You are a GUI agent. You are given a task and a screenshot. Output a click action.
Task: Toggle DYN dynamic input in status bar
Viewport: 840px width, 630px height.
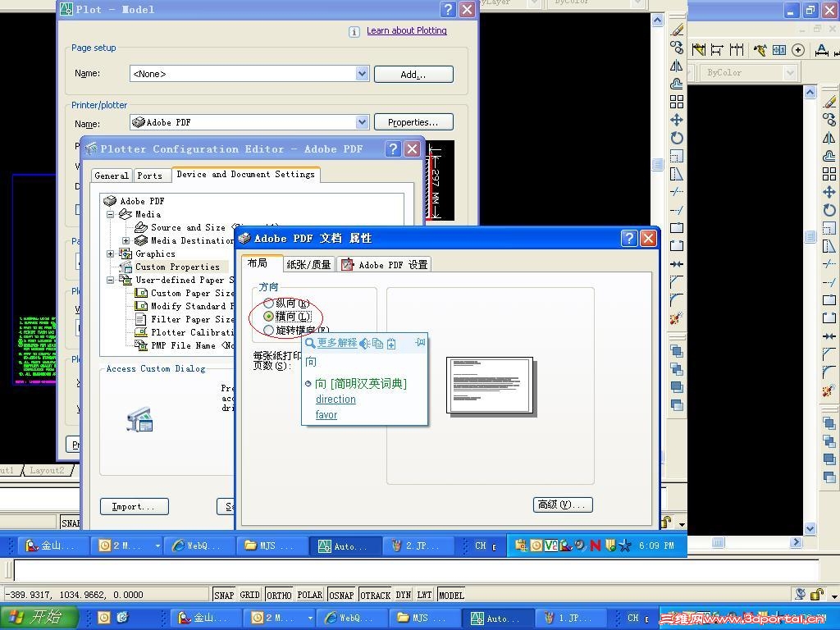coord(404,596)
